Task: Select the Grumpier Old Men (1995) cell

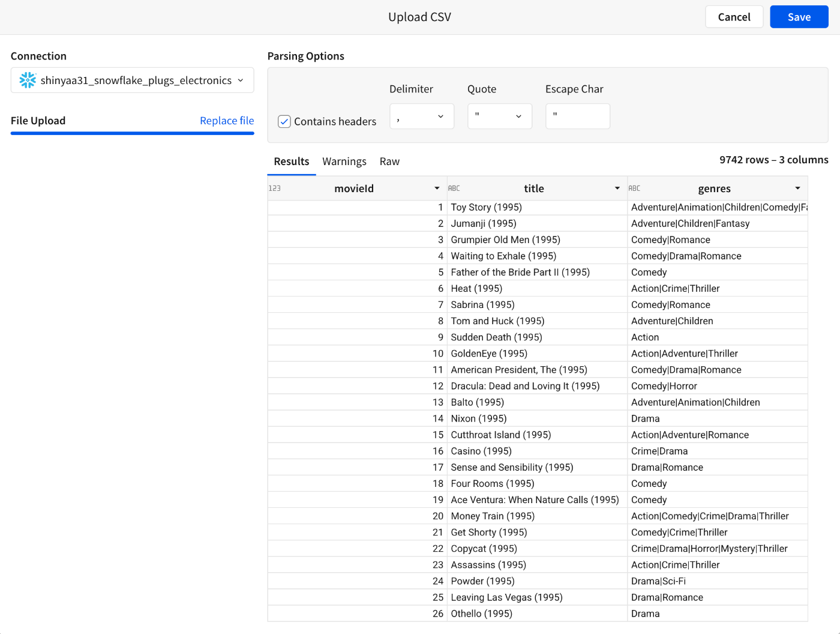Action: [x=537, y=240]
